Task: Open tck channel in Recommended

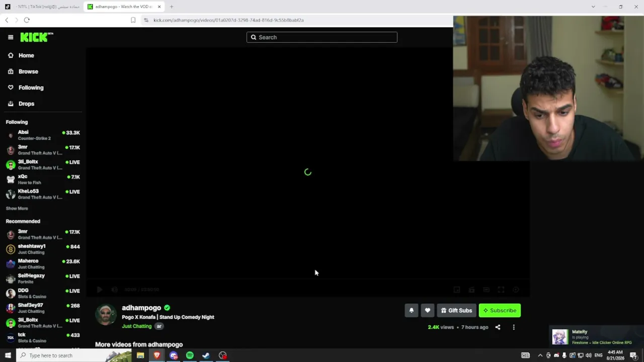Action: click(43, 337)
